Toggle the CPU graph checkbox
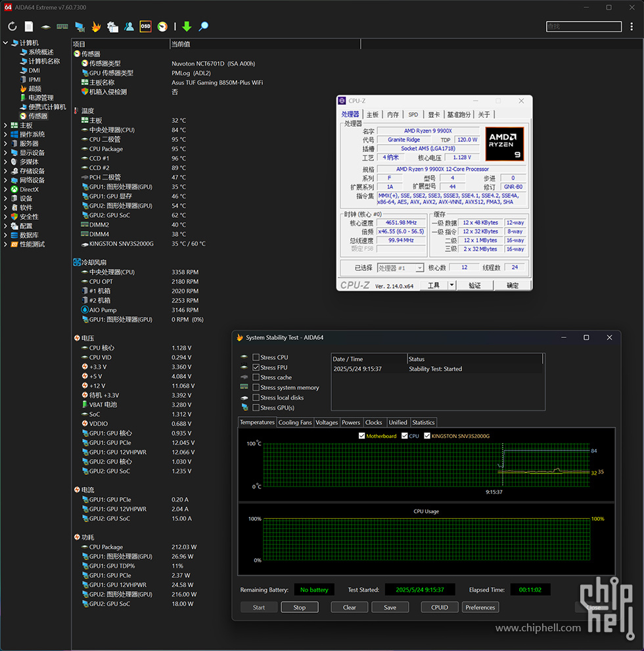Image resolution: width=644 pixels, height=651 pixels. [405, 436]
